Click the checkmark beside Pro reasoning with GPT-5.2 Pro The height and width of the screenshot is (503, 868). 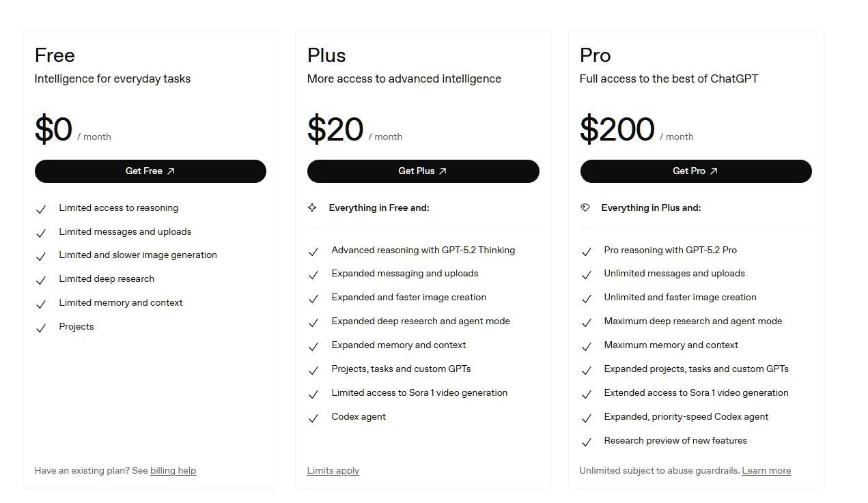pos(587,251)
